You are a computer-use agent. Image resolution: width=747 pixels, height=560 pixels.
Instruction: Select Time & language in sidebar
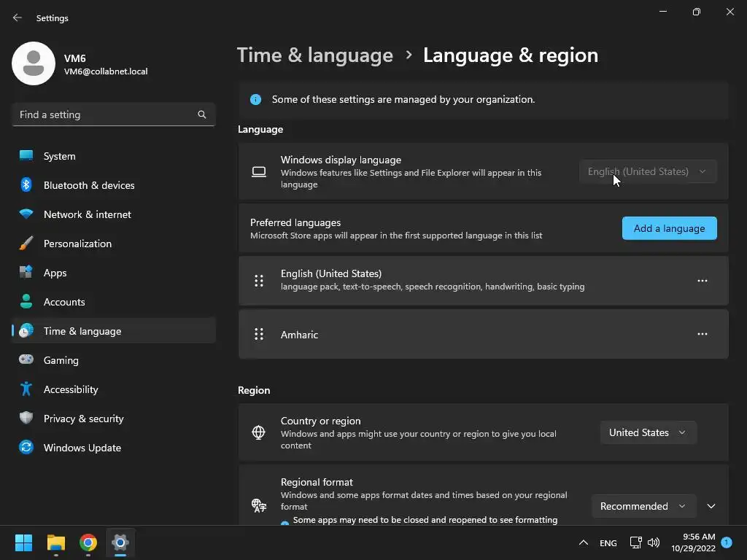(113, 331)
